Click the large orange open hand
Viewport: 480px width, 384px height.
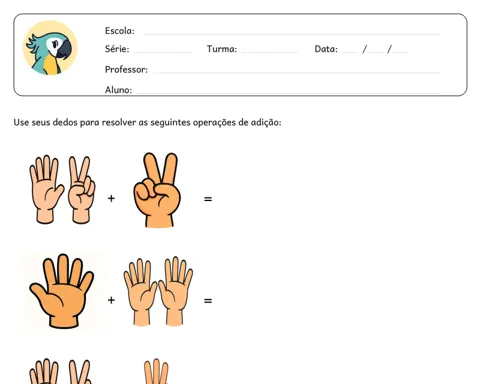coord(62,291)
